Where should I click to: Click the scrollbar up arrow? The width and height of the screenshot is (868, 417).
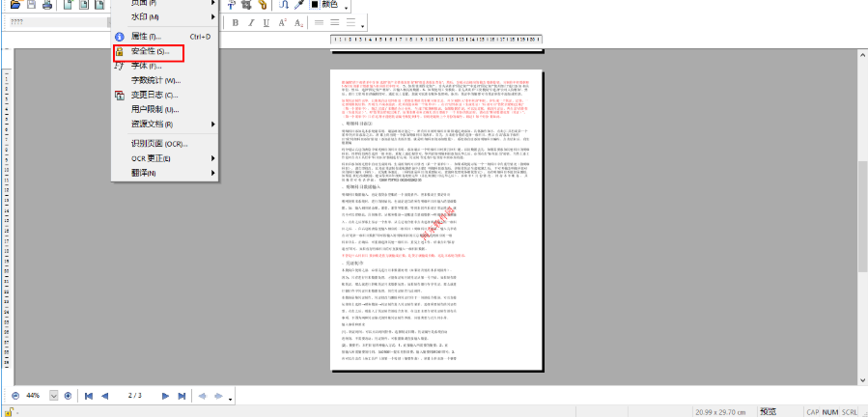tap(862, 54)
